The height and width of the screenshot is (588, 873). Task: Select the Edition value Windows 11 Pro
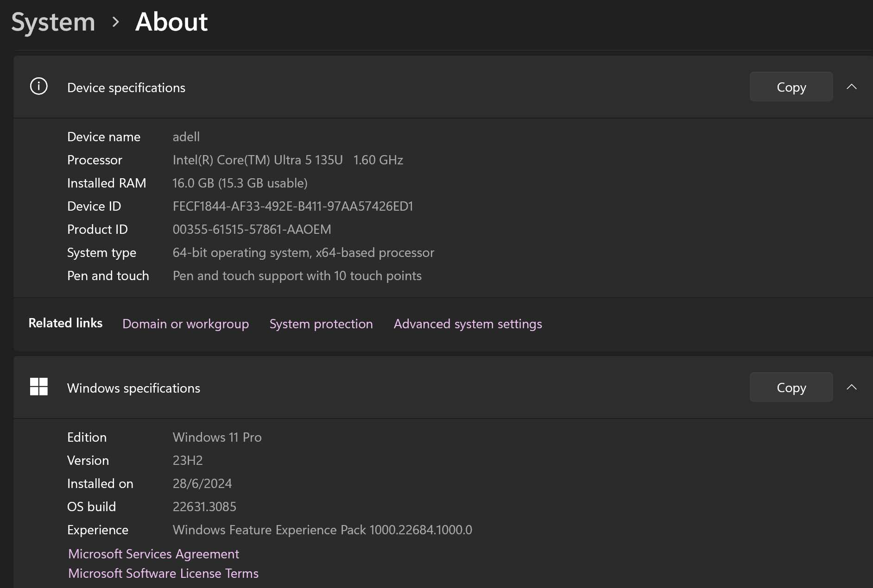point(217,437)
